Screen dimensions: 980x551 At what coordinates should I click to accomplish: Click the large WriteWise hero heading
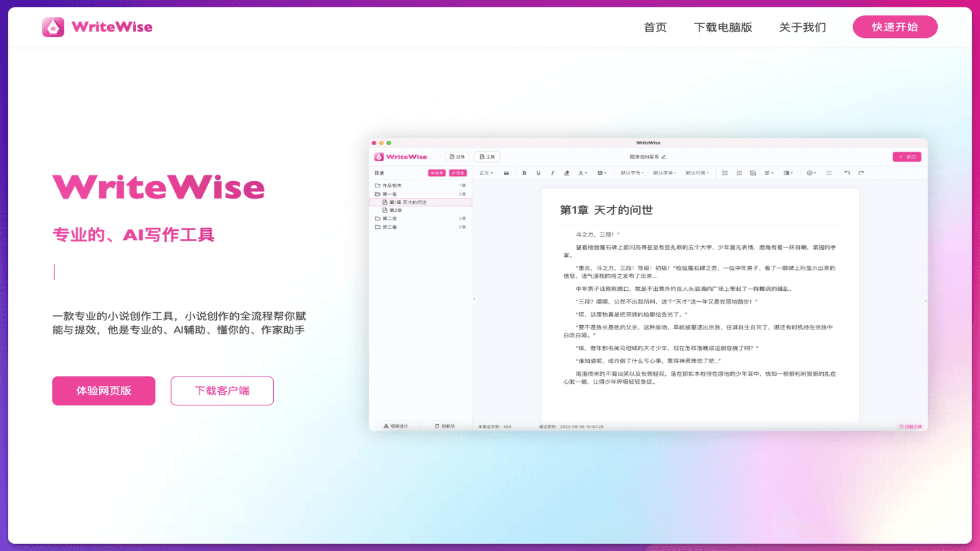(159, 187)
